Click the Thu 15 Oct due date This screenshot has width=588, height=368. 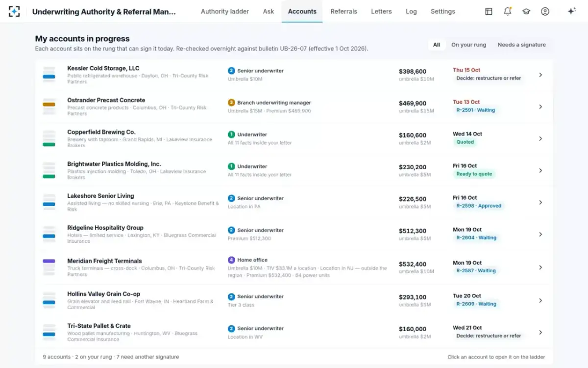[466, 70]
